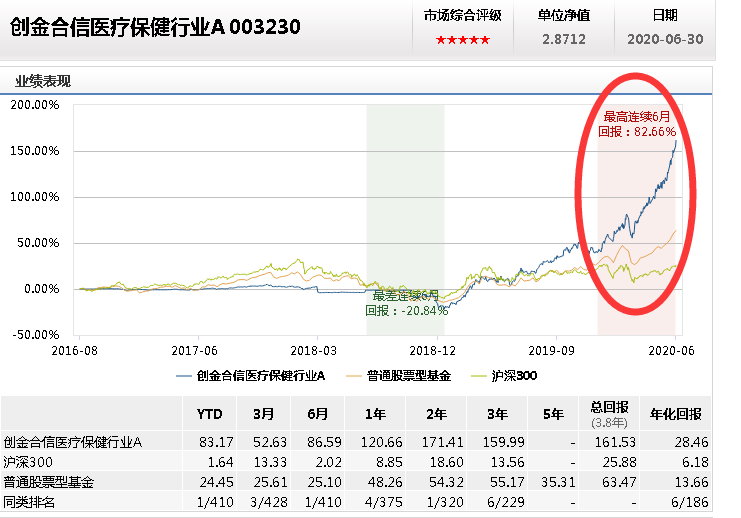
Task: Click the 1-year ranking 4/375
Action: click(383, 502)
